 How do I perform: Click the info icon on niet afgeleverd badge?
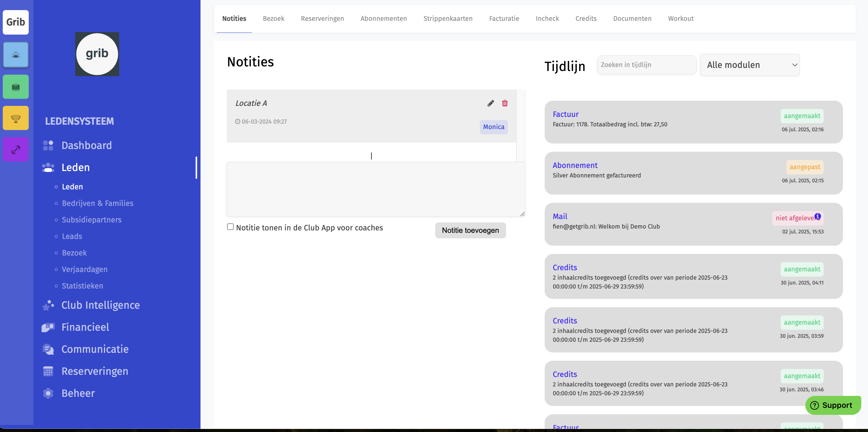point(818,216)
